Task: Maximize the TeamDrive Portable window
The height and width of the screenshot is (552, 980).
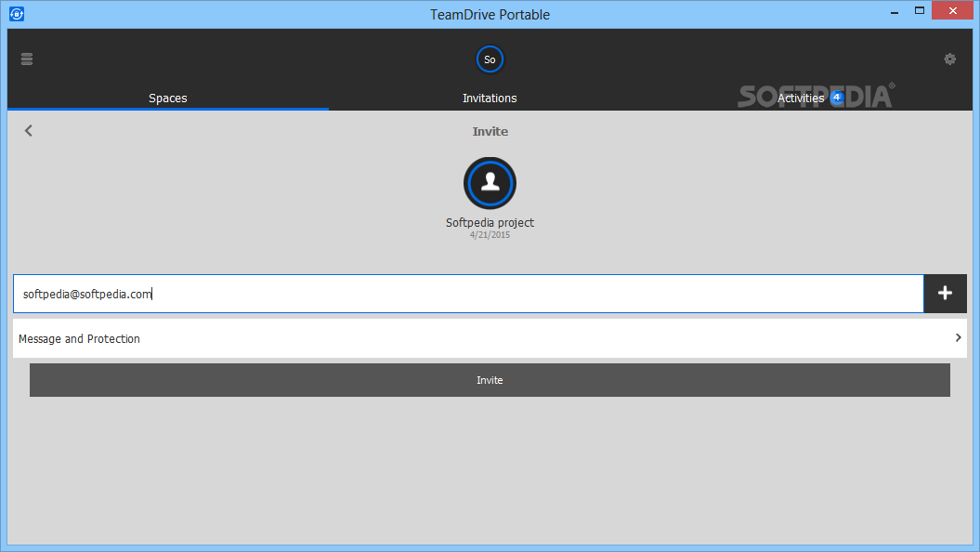Action: 920,10
